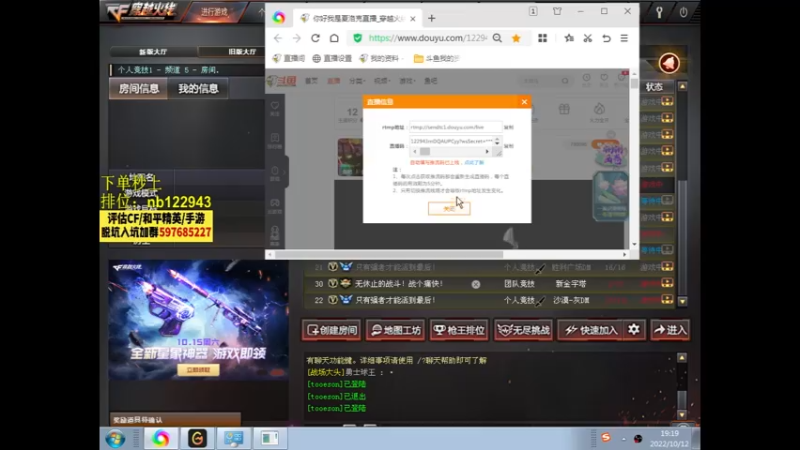Expand the 游戏 menu on douyu
Viewport: 800px width, 450px height.
point(407,81)
